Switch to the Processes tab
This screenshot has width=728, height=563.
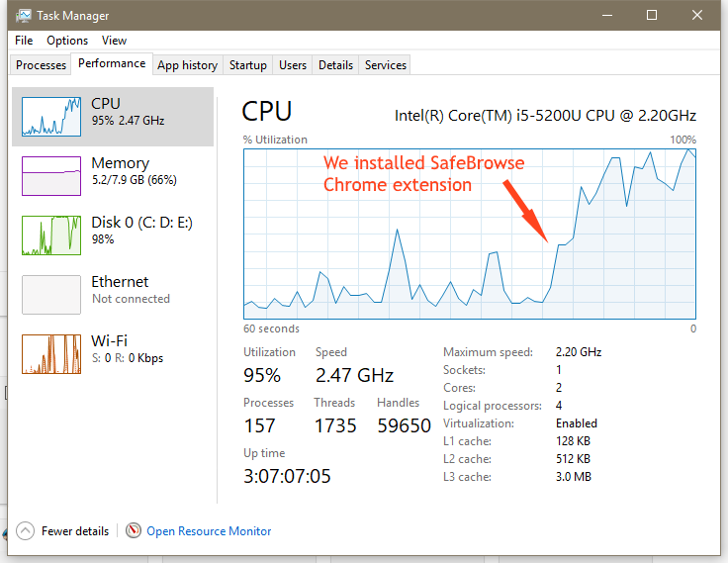point(42,65)
